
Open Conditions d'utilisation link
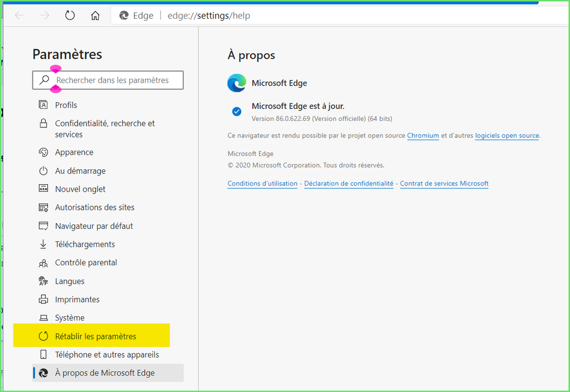pos(262,183)
